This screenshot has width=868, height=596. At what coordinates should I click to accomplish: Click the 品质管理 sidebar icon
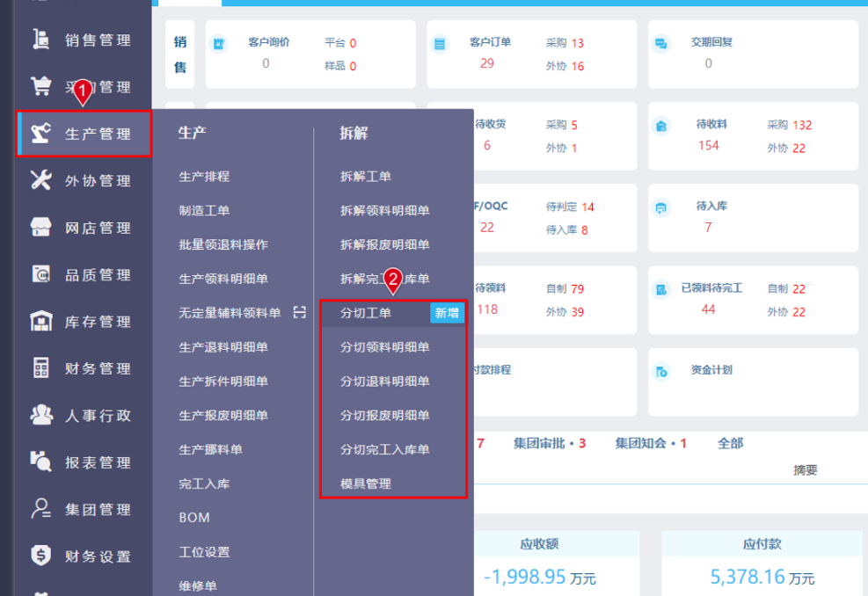click(41, 274)
